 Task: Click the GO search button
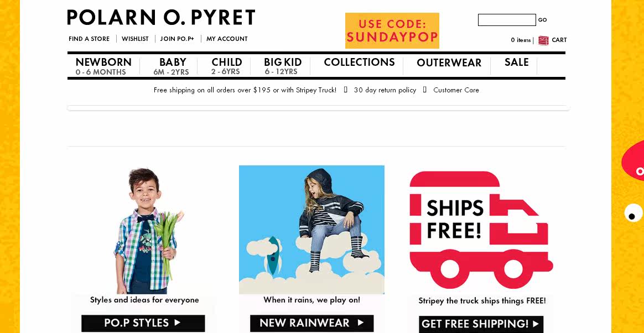[x=543, y=20]
